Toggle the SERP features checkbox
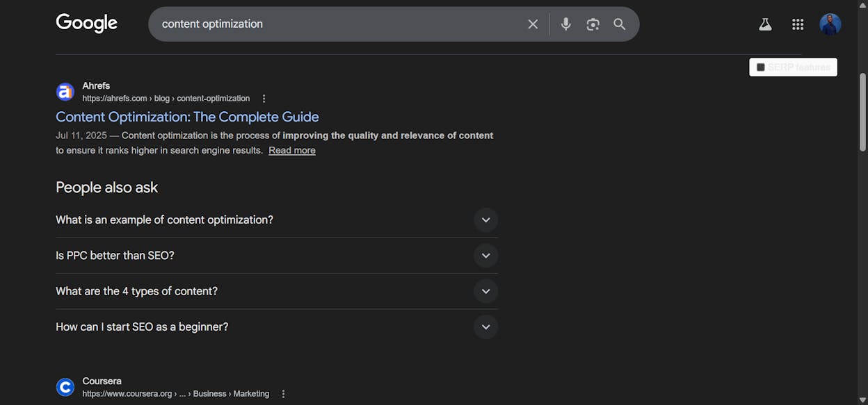The image size is (868, 405). coord(761,67)
